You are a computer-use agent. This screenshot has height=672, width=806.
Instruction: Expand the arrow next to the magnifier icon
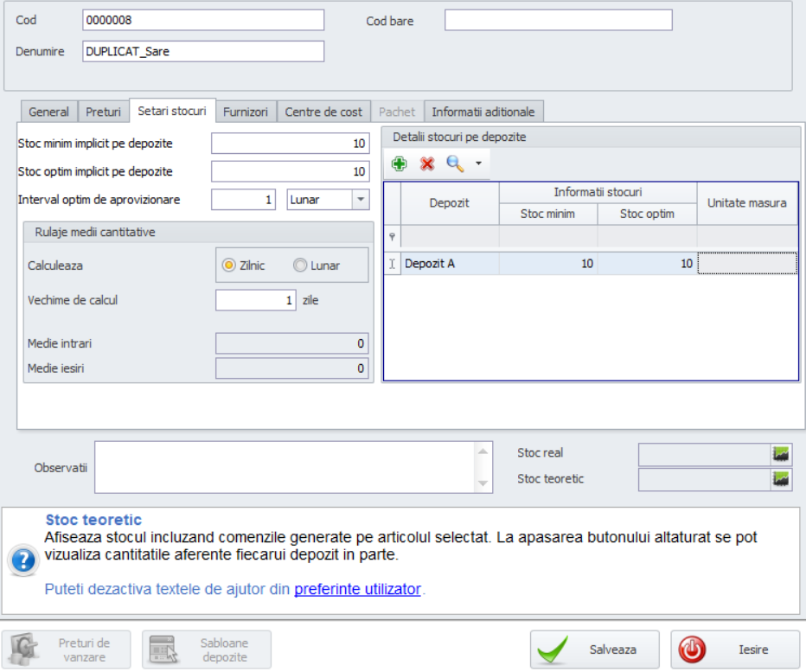[x=478, y=163]
